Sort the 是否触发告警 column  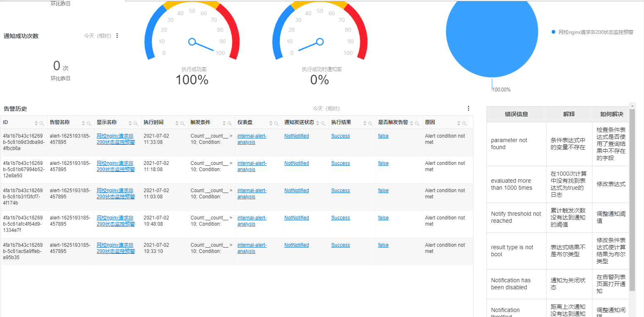tap(411, 123)
